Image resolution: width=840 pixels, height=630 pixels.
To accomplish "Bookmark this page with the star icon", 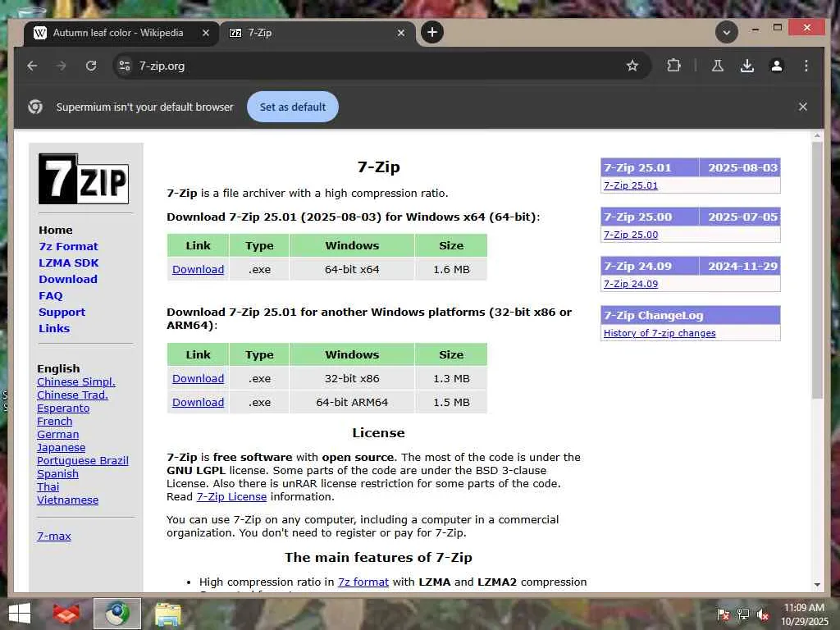I will coord(632,66).
